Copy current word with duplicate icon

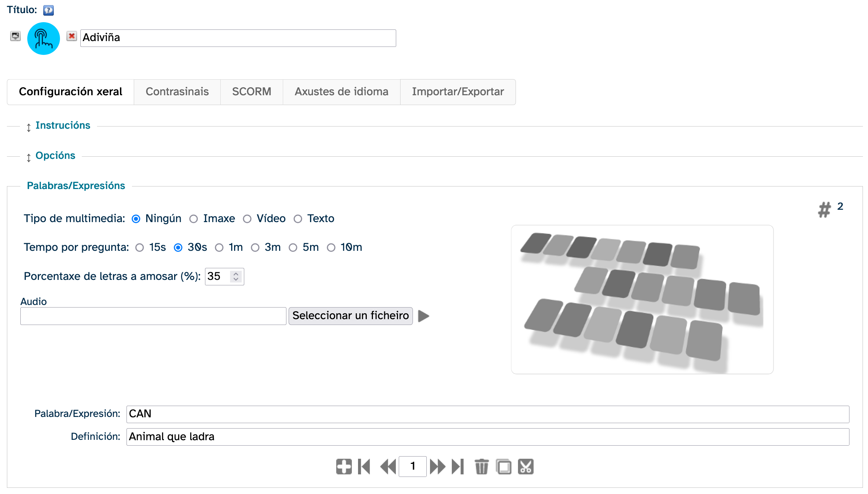pyautogui.click(x=503, y=466)
